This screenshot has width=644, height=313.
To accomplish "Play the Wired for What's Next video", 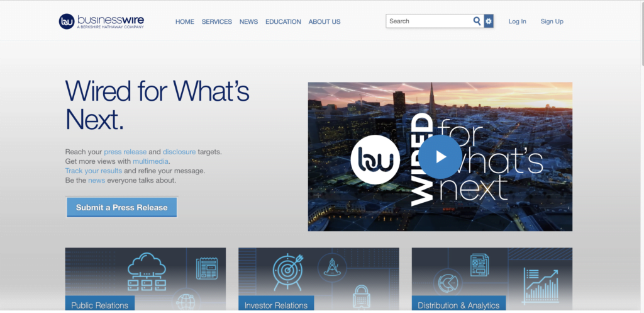I will point(440,157).
